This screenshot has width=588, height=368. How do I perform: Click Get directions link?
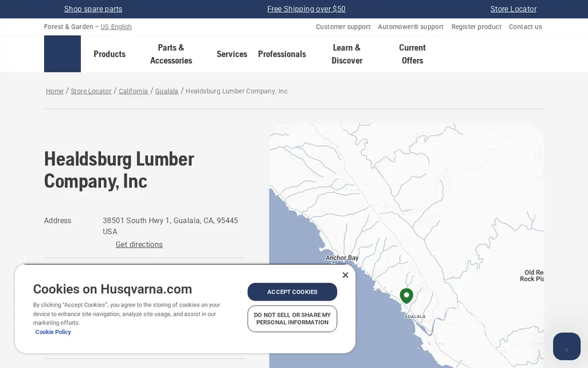[139, 245]
